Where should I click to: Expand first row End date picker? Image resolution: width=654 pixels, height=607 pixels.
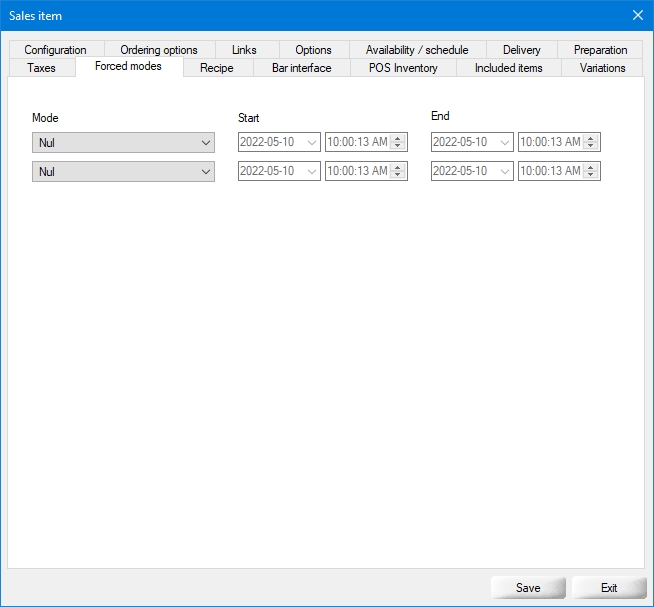click(x=504, y=143)
